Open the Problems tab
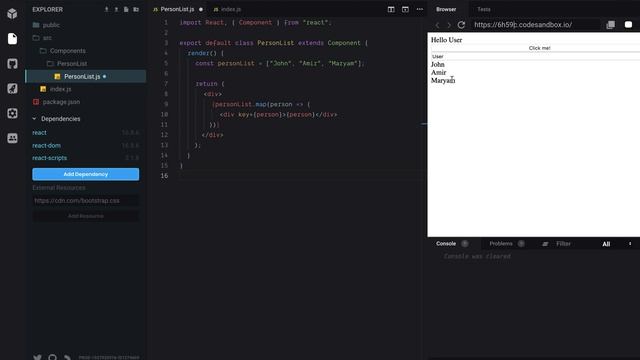This screenshot has height=360, width=640. click(501, 244)
